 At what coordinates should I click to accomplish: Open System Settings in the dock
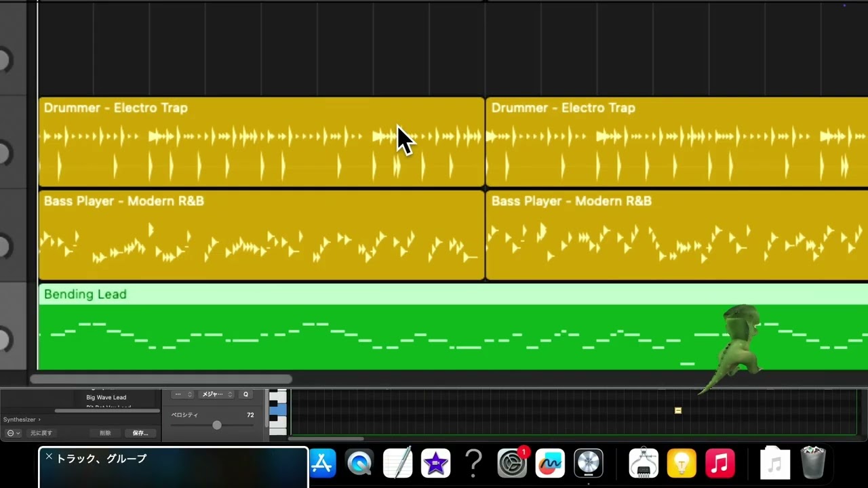point(512,464)
